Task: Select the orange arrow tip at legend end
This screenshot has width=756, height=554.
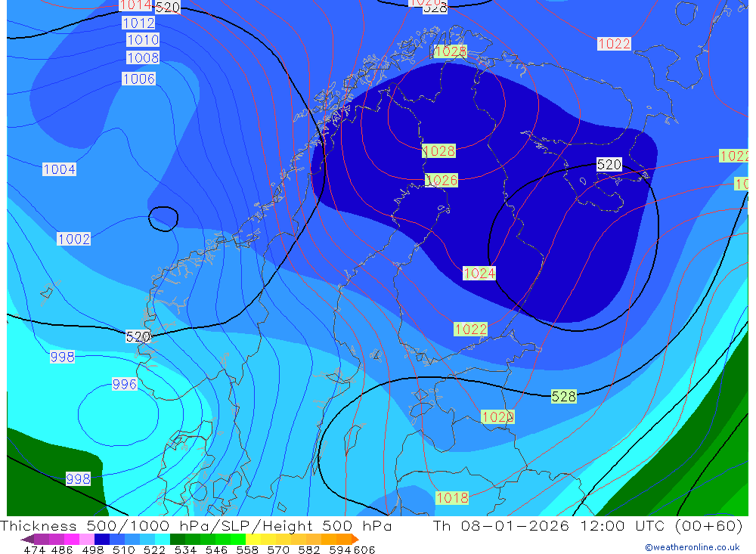Action: [x=355, y=539]
